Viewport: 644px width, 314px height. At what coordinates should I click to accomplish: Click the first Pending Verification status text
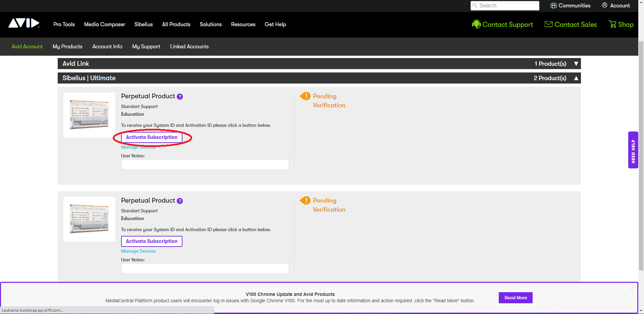[x=329, y=101]
